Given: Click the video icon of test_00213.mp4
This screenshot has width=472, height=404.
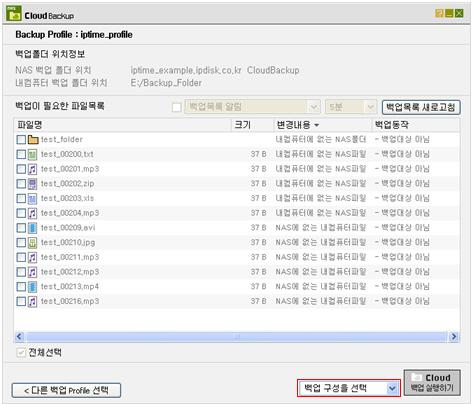Looking at the screenshot, I should pos(32,287).
